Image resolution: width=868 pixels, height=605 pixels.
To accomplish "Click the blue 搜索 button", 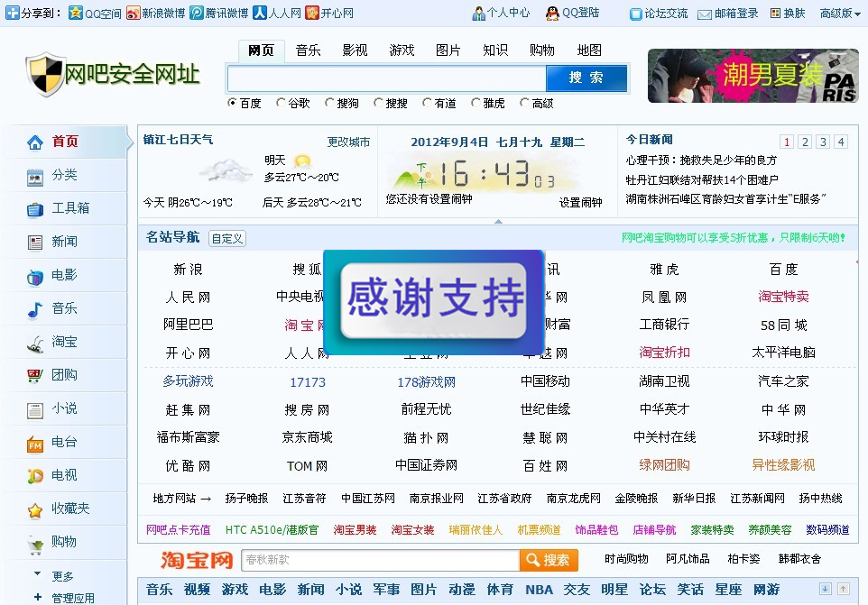I will click(x=586, y=78).
